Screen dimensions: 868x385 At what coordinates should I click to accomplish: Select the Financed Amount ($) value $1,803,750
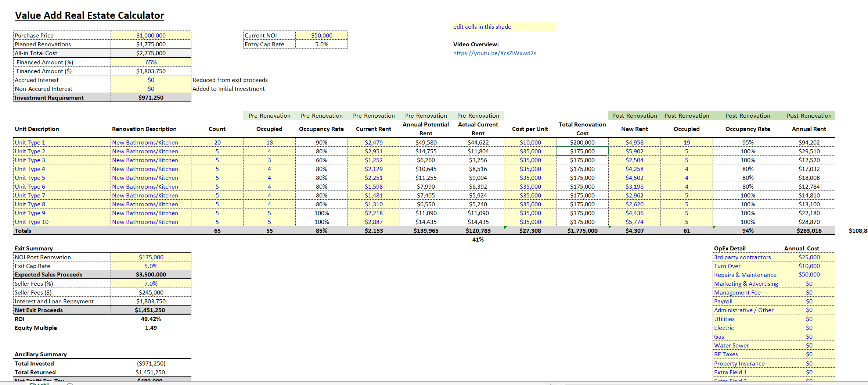(151, 71)
